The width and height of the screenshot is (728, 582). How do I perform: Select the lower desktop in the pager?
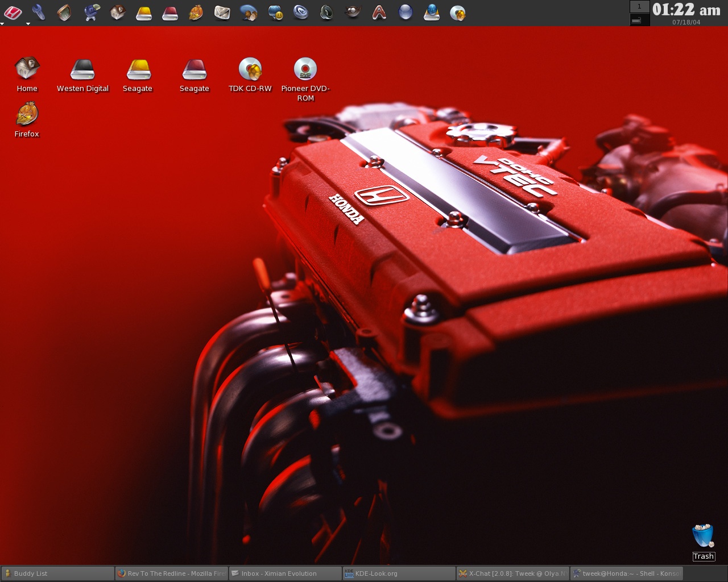639,20
